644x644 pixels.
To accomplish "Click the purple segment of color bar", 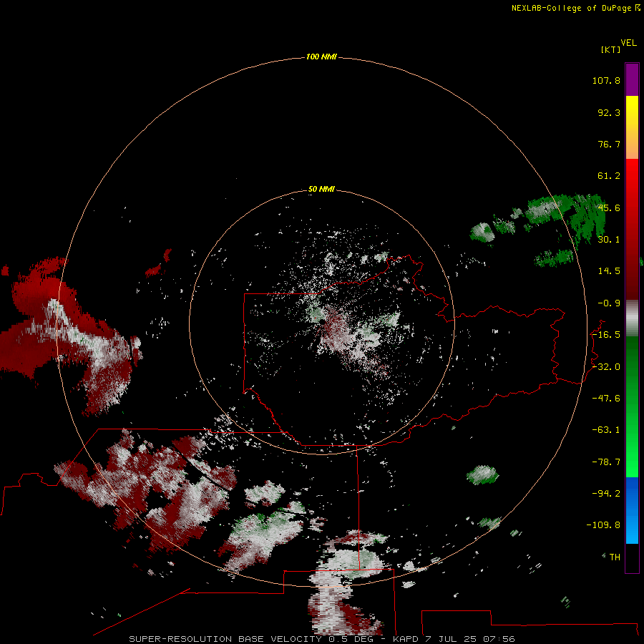I will 632,79.
